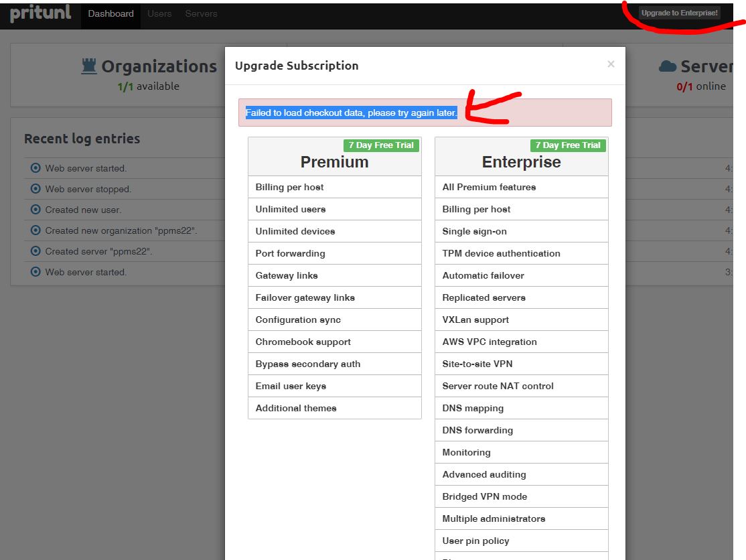Image resolution: width=746 pixels, height=560 pixels.
Task: Click "Unlimited users" in Premium list
Action: [334, 210]
